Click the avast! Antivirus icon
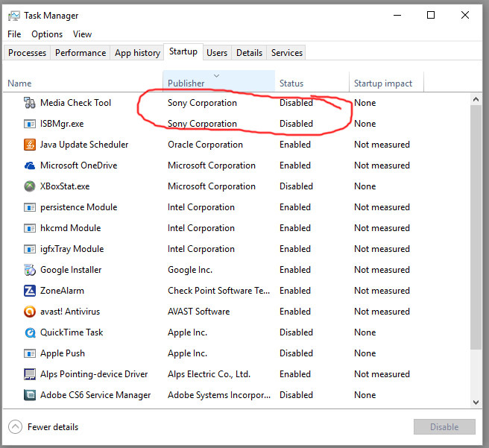This screenshot has width=489, height=448. 30,312
